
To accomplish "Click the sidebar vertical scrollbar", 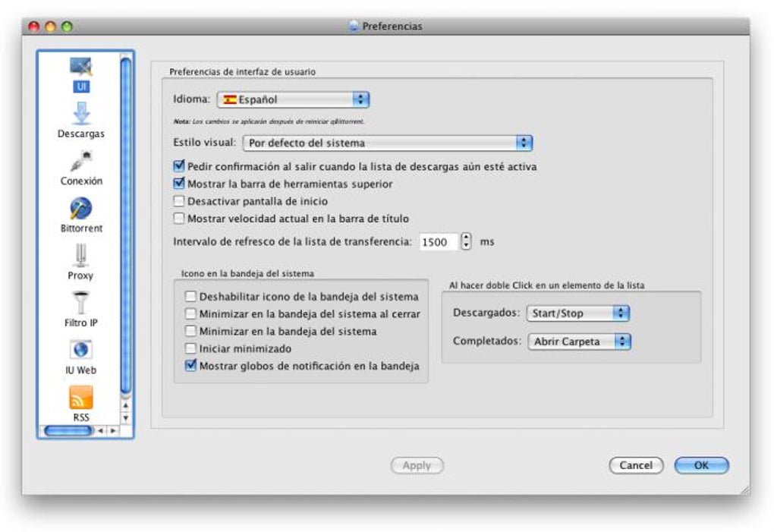I will 126,227.
